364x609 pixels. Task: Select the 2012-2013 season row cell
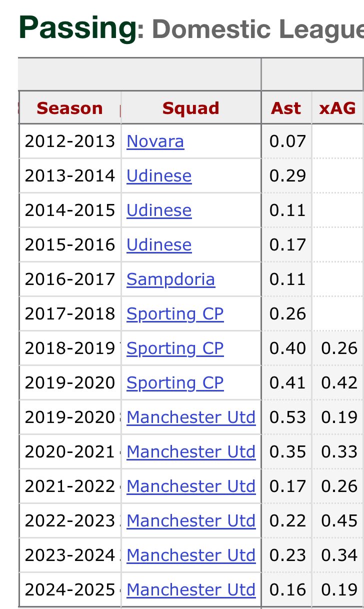(x=70, y=141)
